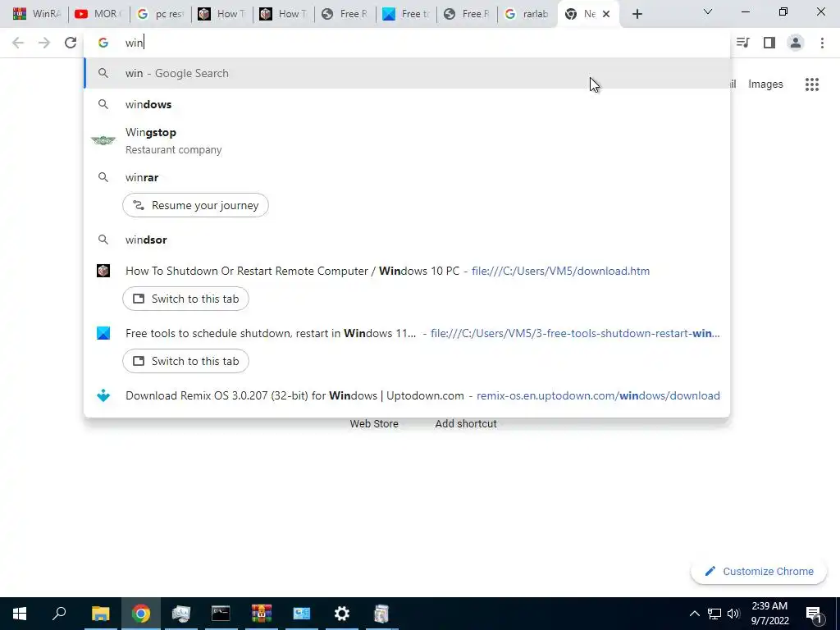Open the media control icon in toolbar
The width and height of the screenshot is (840, 630).
pyautogui.click(x=743, y=43)
